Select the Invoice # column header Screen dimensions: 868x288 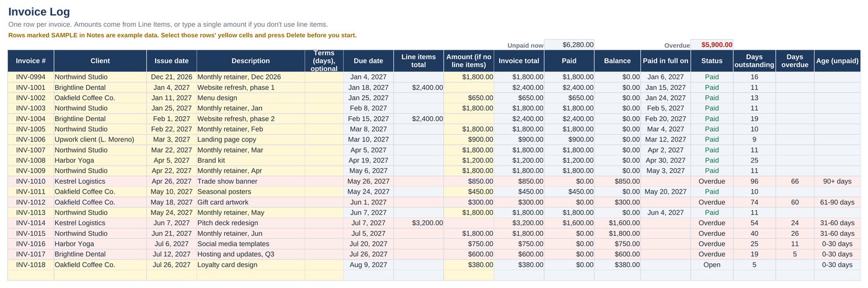pyautogui.click(x=31, y=61)
